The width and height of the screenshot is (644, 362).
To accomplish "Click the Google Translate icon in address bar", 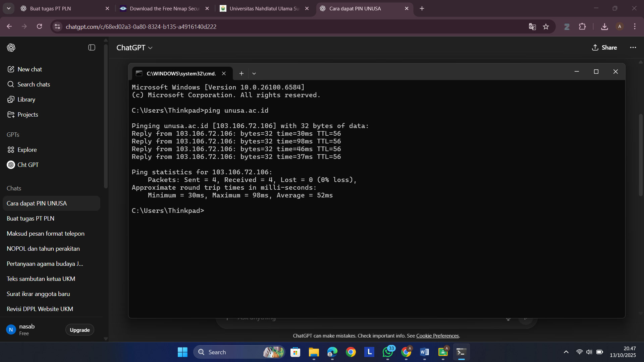I will [x=532, y=27].
